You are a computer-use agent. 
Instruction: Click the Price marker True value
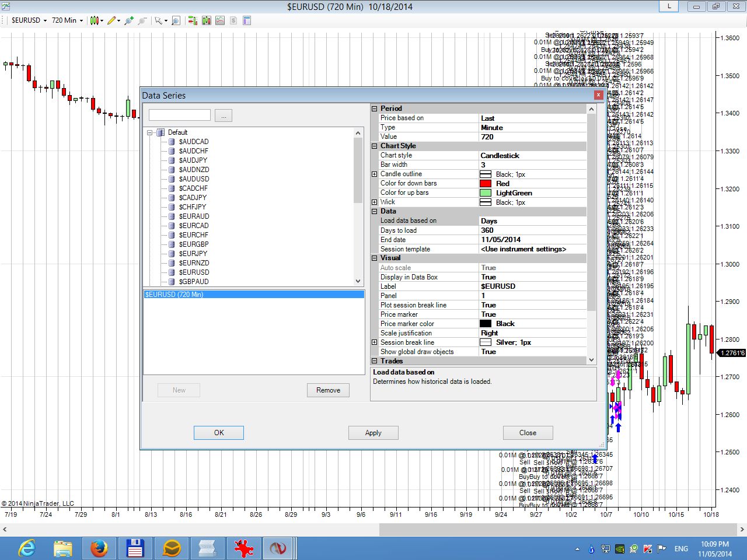point(532,314)
